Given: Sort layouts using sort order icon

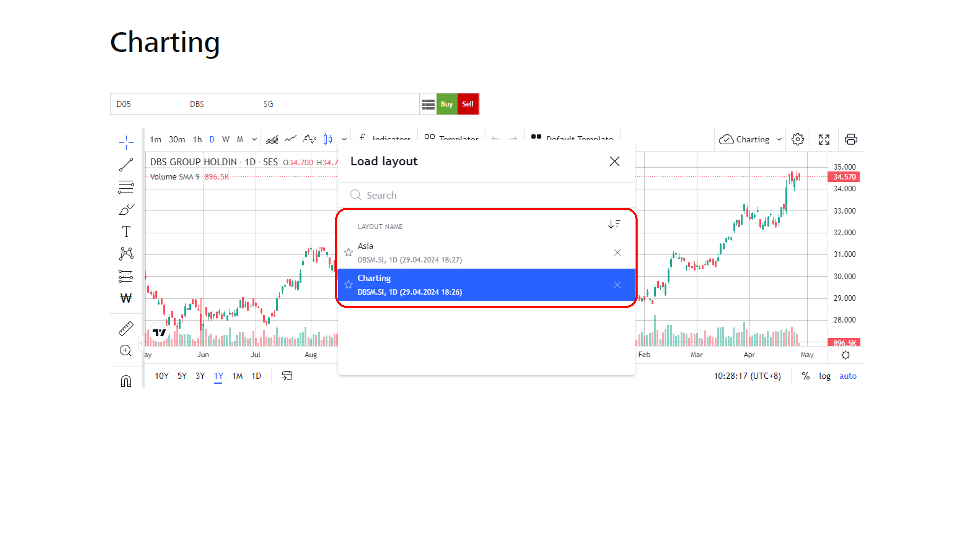Looking at the screenshot, I should [614, 224].
